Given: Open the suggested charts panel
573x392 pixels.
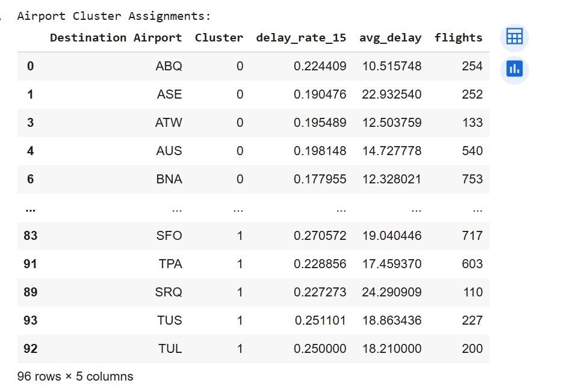Looking at the screenshot, I should [513, 69].
